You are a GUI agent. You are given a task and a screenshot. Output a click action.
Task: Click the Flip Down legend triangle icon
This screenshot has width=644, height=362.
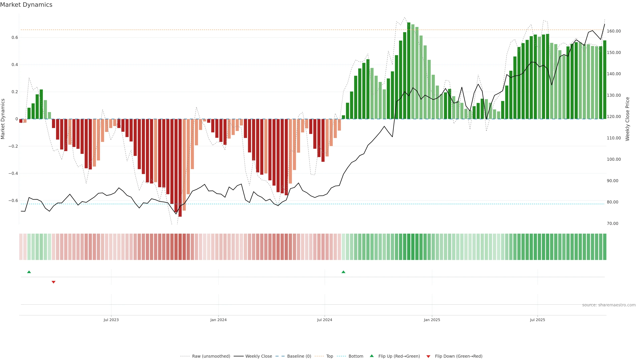point(428,356)
